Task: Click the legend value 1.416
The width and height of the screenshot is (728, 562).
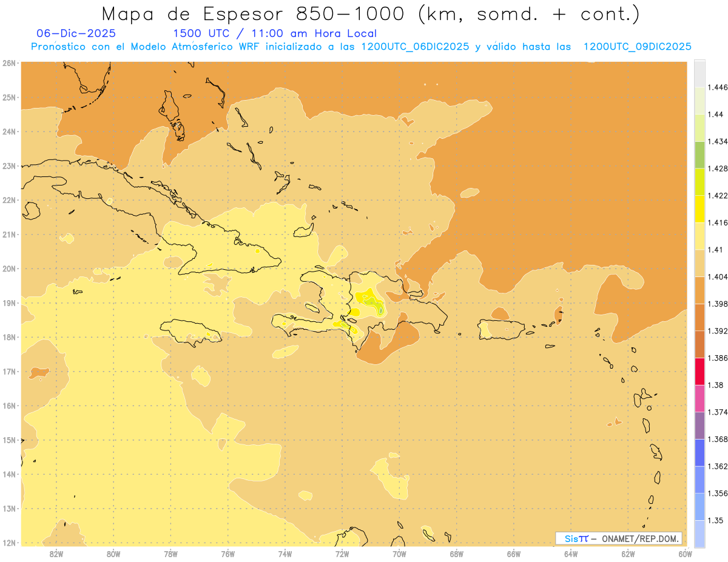Action: point(718,222)
